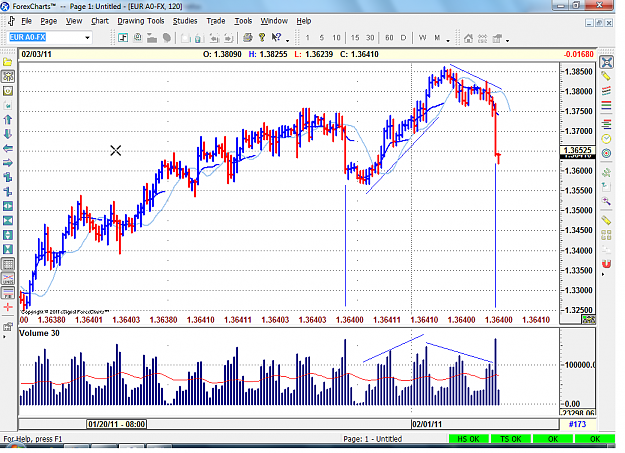The image size is (625, 453).
Task: Click the yellow pencil icon in right sidebar
Action: 606,76
